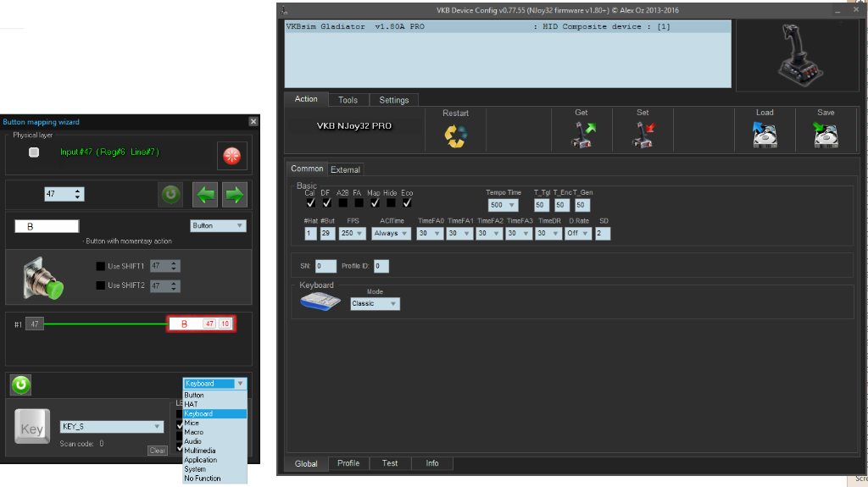Viewport: 868px width, 487px height.
Task: Toggle the Map checkbox
Action: 375,203
